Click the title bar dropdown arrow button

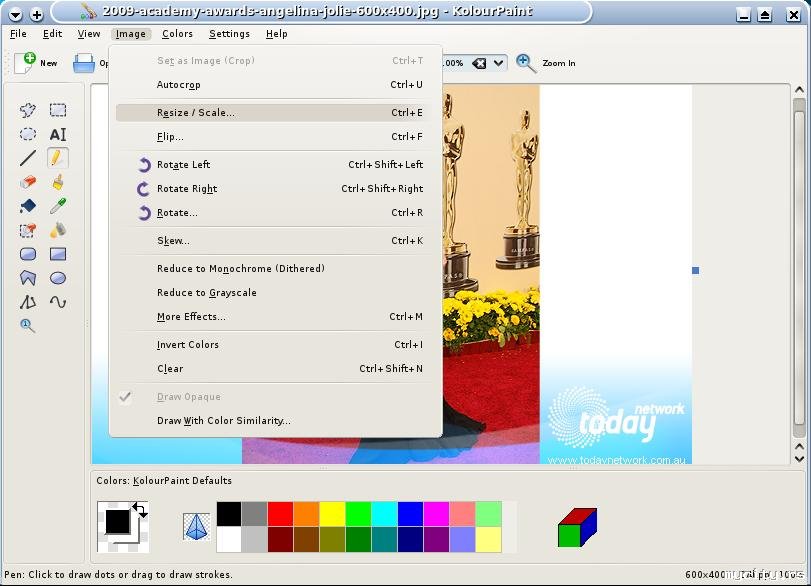[x=16, y=14]
